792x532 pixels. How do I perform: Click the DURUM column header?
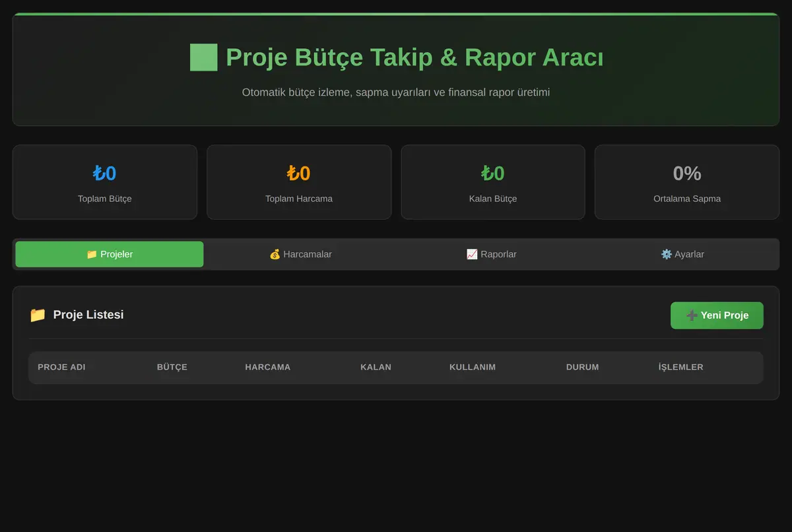pyautogui.click(x=583, y=367)
